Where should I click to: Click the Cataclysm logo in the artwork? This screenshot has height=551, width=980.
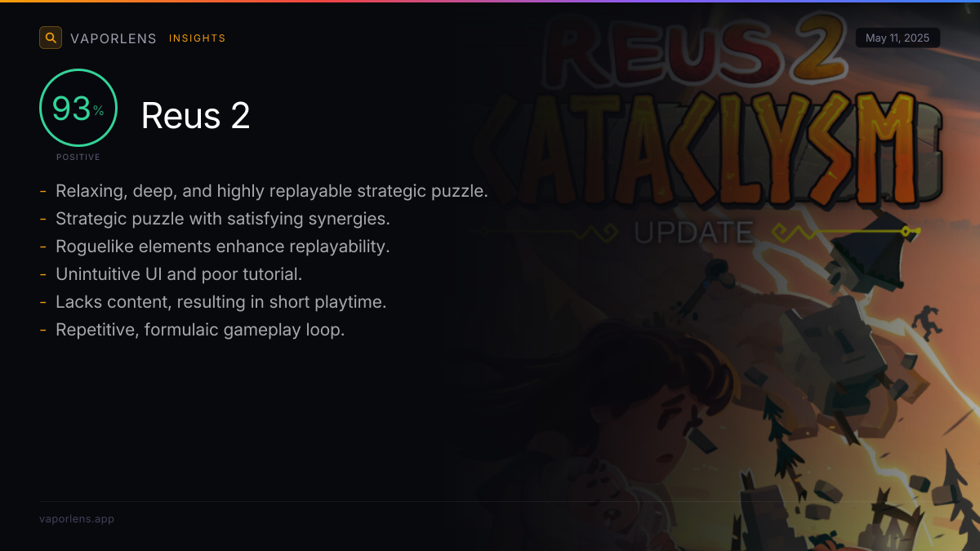click(x=710, y=151)
